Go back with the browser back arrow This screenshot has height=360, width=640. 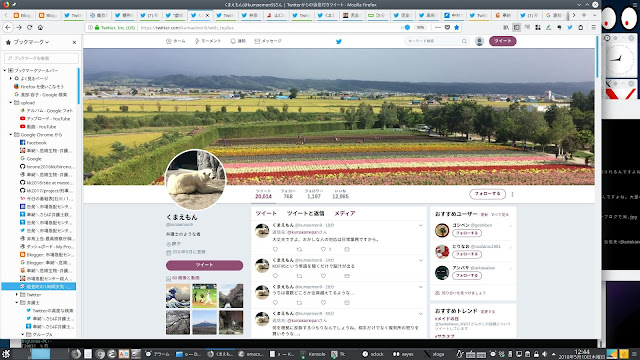point(8,27)
